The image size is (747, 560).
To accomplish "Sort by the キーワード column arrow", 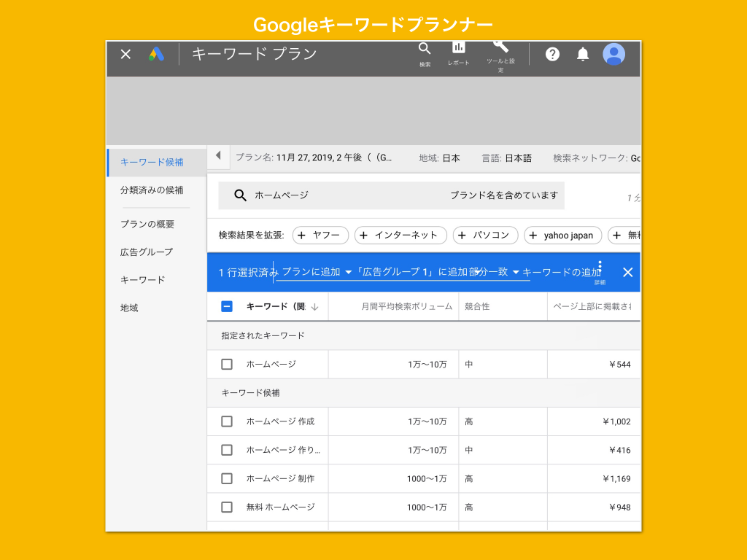I will (x=314, y=307).
